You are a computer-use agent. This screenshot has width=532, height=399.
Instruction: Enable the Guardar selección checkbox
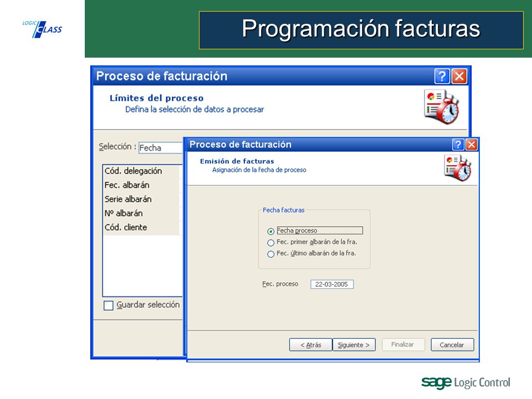click(x=108, y=305)
